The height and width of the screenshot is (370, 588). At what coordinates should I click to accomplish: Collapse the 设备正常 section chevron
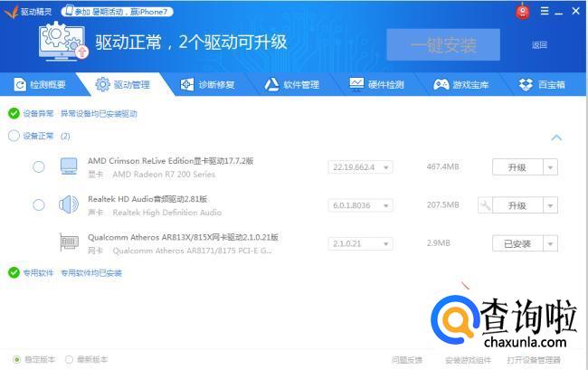point(556,138)
